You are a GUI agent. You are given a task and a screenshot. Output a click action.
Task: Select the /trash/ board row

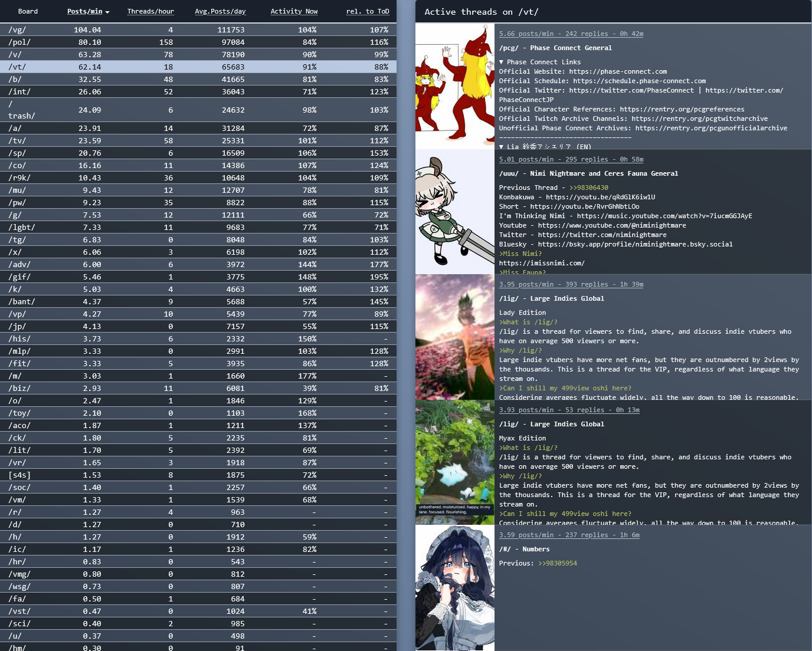(198, 110)
